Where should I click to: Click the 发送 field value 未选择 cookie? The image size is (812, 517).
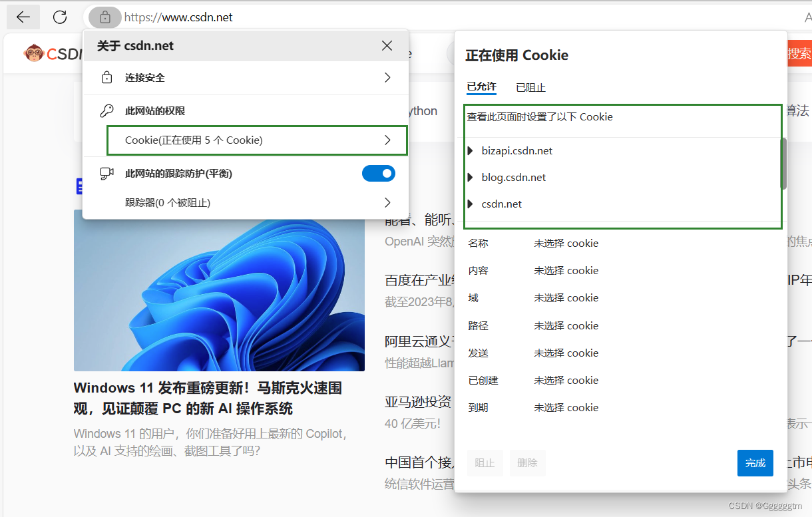[x=566, y=353]
